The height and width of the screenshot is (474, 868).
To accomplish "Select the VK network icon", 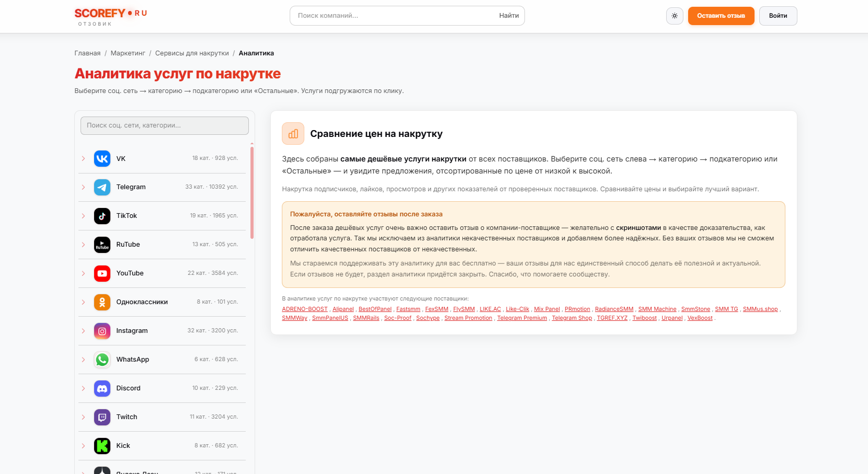I will point(102,158).
